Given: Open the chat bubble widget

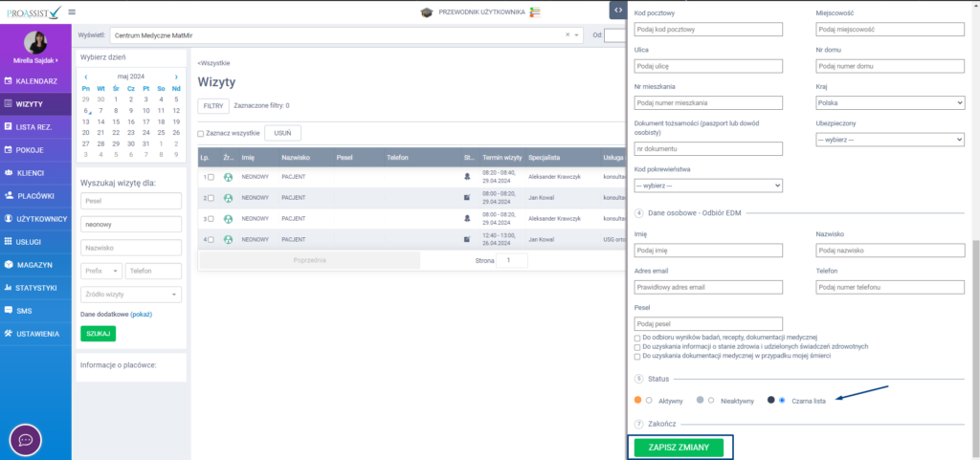Looking at the screenshot, I should [x=26, y=441].
